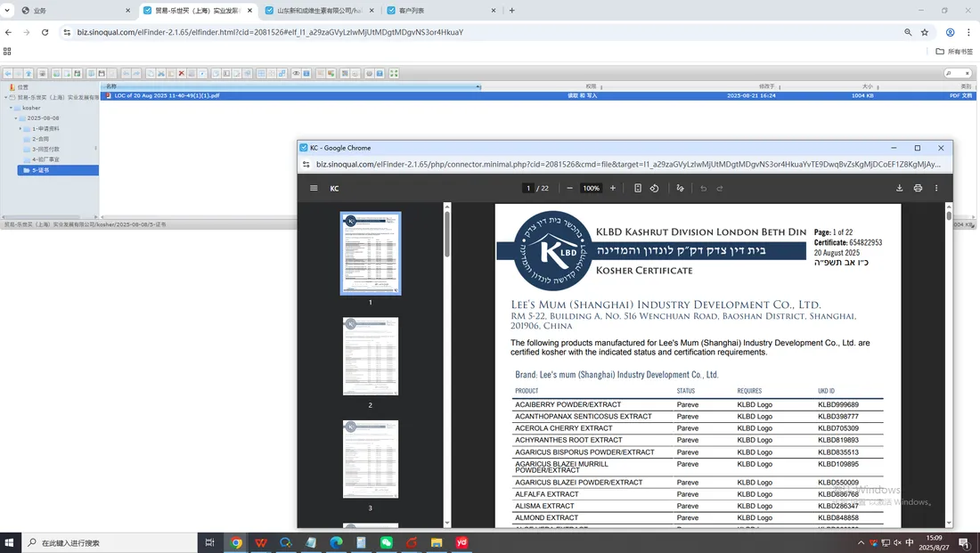980x553 pixels.
Task: Switch to the 山东新和成维生素 browser tab
Action: click(319, 11)
